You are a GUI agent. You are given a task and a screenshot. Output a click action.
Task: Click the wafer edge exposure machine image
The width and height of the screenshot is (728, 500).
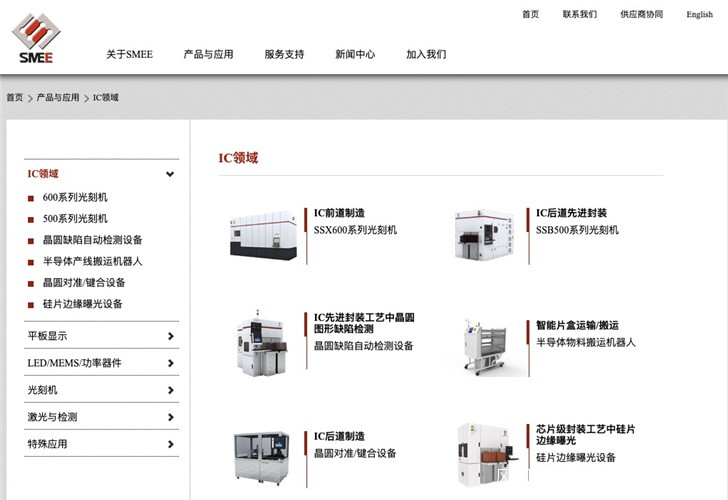click(x=487, y=455)
